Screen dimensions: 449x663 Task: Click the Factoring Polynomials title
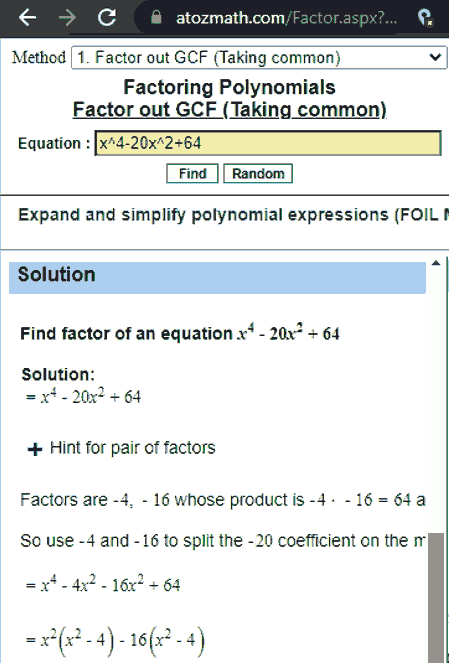click(230, 88)
